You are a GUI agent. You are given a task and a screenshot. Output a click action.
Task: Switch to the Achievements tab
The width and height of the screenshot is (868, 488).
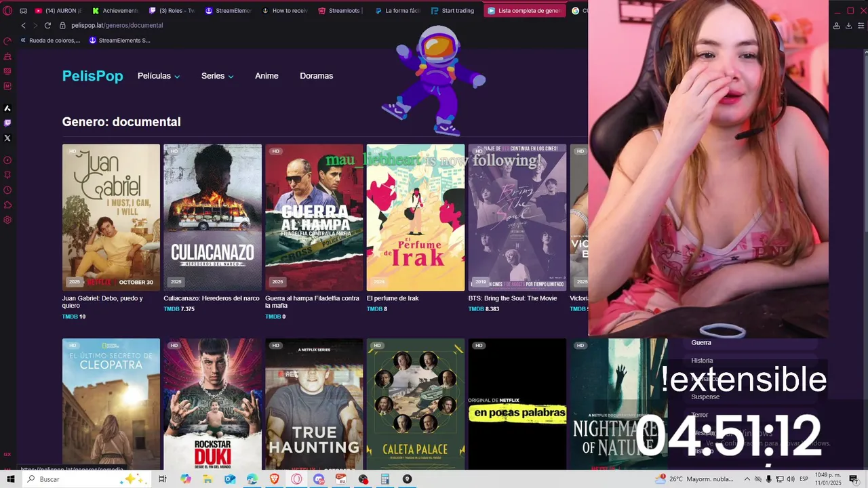point(115,11)
